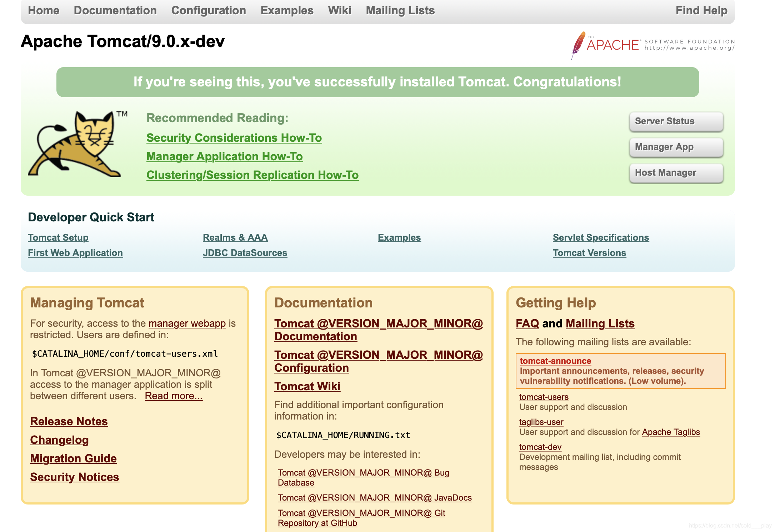The width and height of the screenshot is (775, 532).
Task: Open the Apache Taglibs link
Action: [671, 432]
